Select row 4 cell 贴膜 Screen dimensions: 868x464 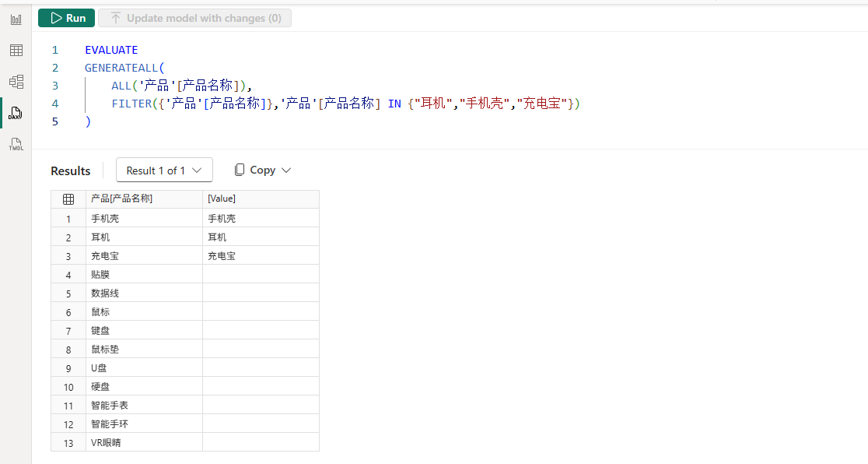[144, 274]
